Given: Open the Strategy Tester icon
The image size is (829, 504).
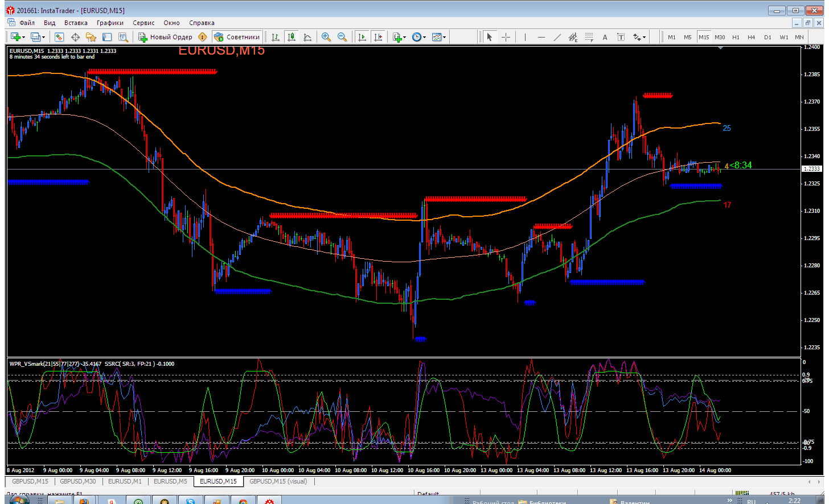Looking at the screenshot, I should pos(123,37).
